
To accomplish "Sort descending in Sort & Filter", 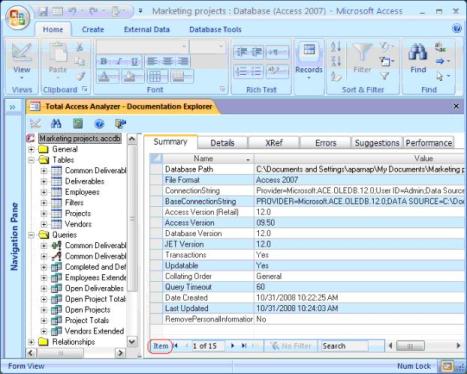I will [336, 61].
